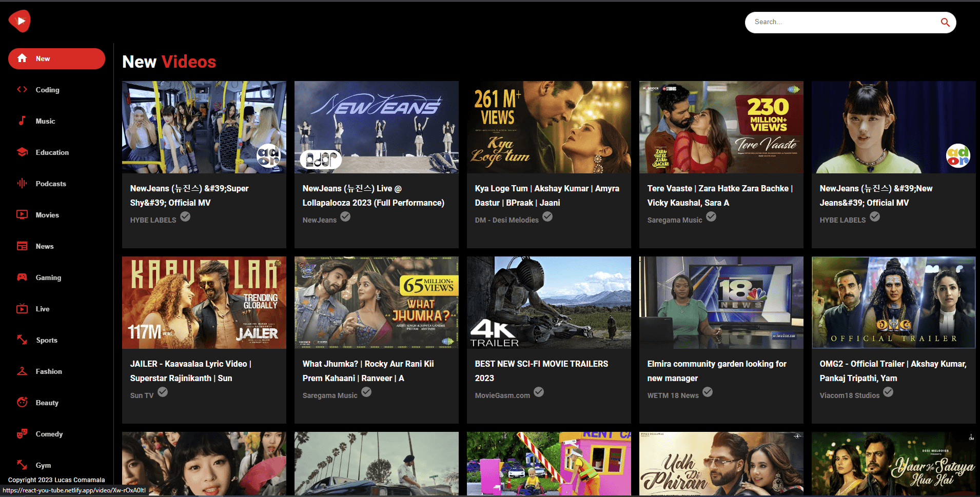This screenshot has height=497, width=980.
Task: Click the 261M views Kya Loge Tum thumbnail
Action: pos(549,127)
